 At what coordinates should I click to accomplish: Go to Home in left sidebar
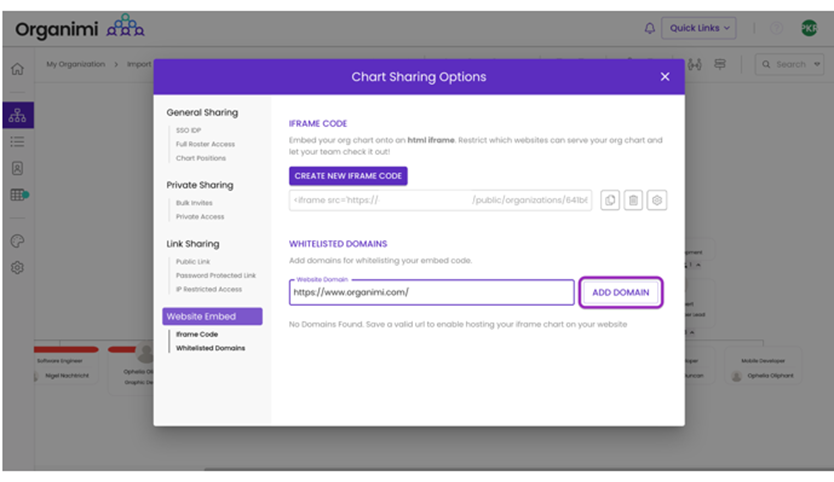pyautogui.click(x=17, y=69)
